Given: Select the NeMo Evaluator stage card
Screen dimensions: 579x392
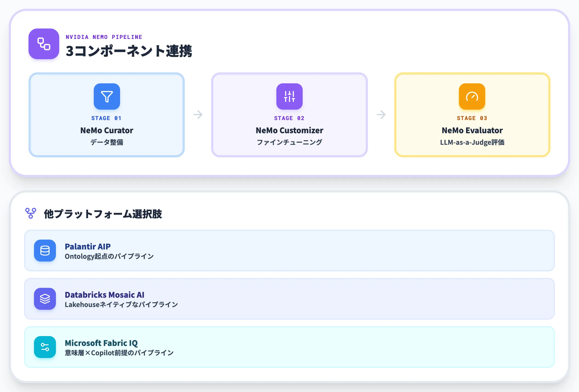Looking at the screenshot, I should 472,115.
